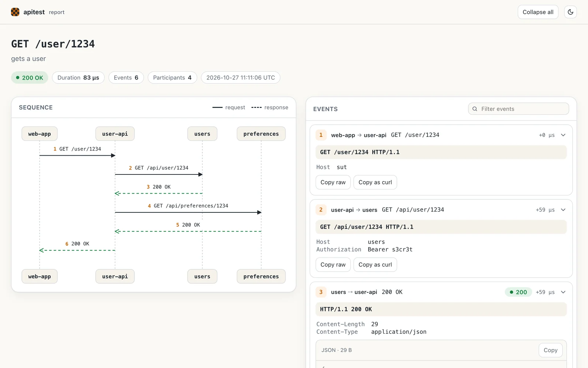Viewport: 588px width, 368px height.
Task: Click the green 200 badge on event 3
Action: [x=519, y=292]
